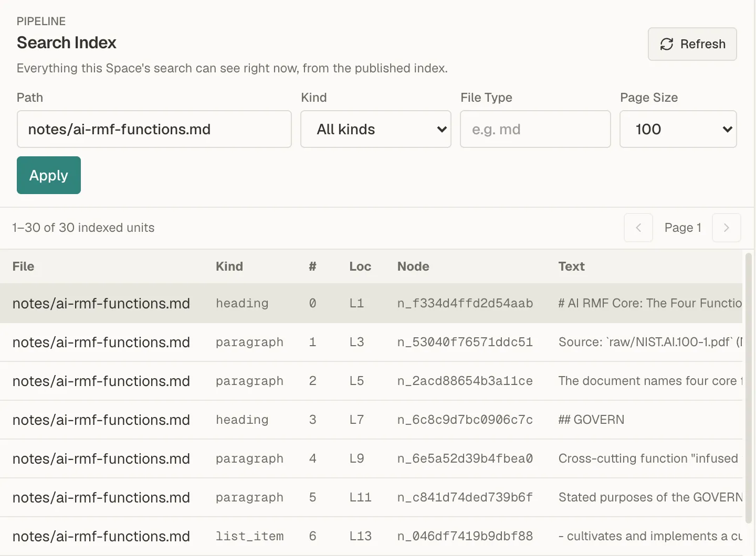
Task: Click the L13 location cell
Action: (361, 536)
